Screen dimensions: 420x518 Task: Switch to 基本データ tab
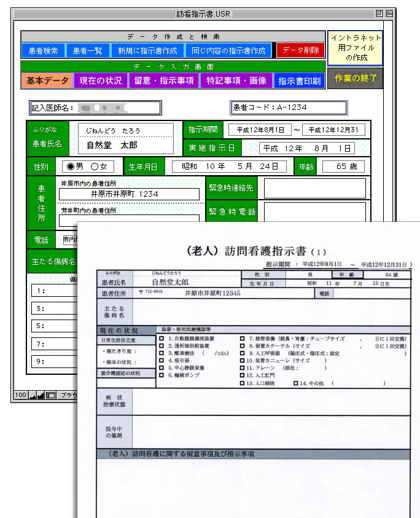(47, 80)
